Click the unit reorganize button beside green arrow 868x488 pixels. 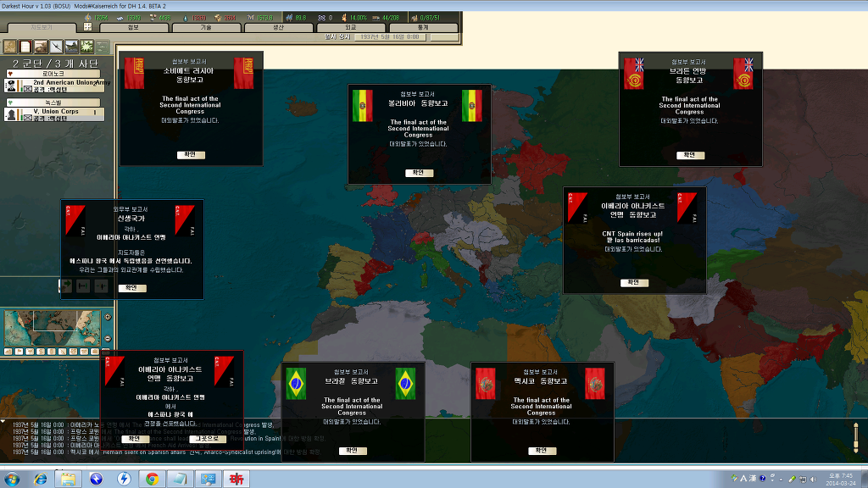pyautogui.click(x=83, y=286)
